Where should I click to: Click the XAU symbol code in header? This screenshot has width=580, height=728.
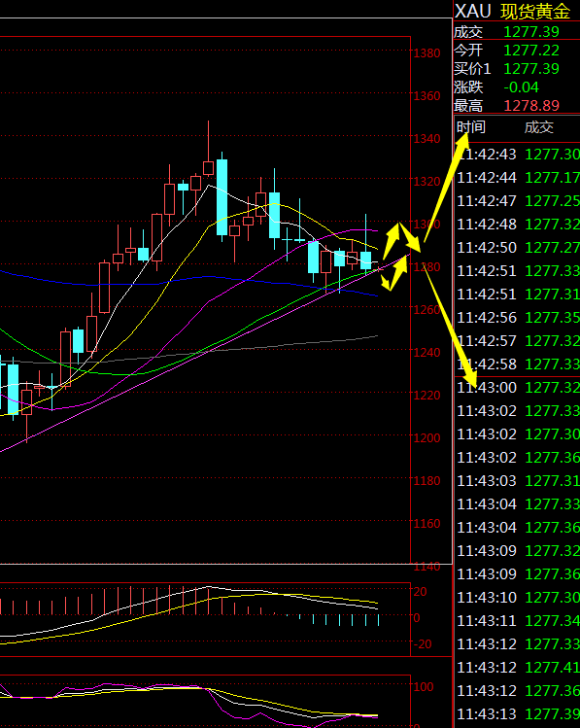click(472, 11)
